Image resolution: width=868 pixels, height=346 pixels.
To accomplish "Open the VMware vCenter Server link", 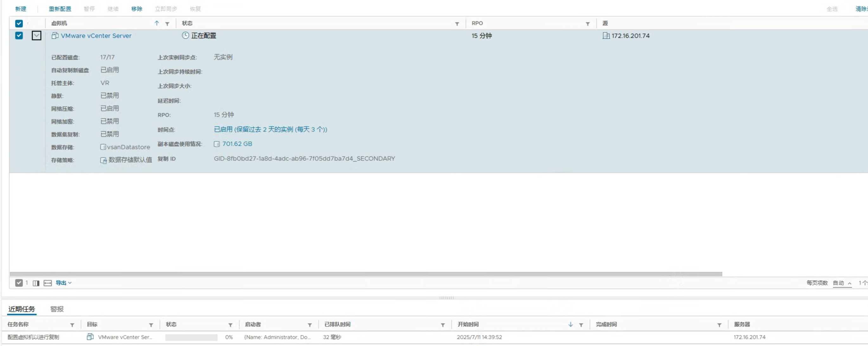I will tap(96, 36).
